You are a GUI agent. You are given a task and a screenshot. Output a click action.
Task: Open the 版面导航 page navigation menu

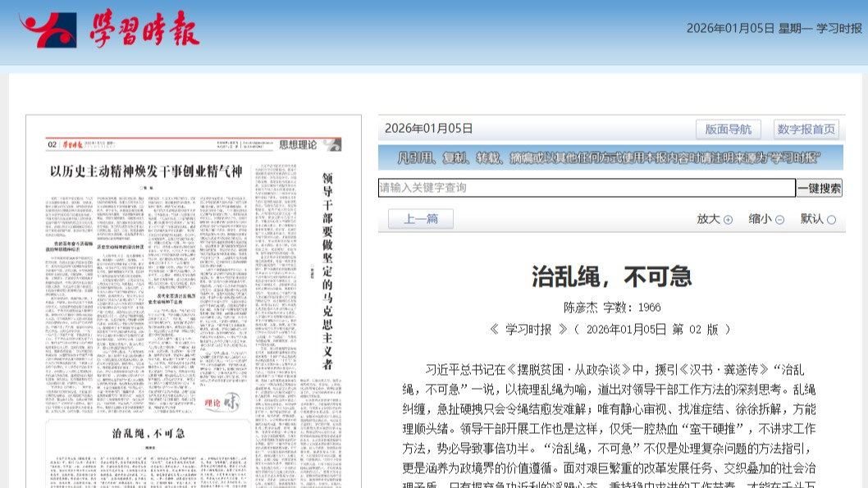tap(728, 129)
